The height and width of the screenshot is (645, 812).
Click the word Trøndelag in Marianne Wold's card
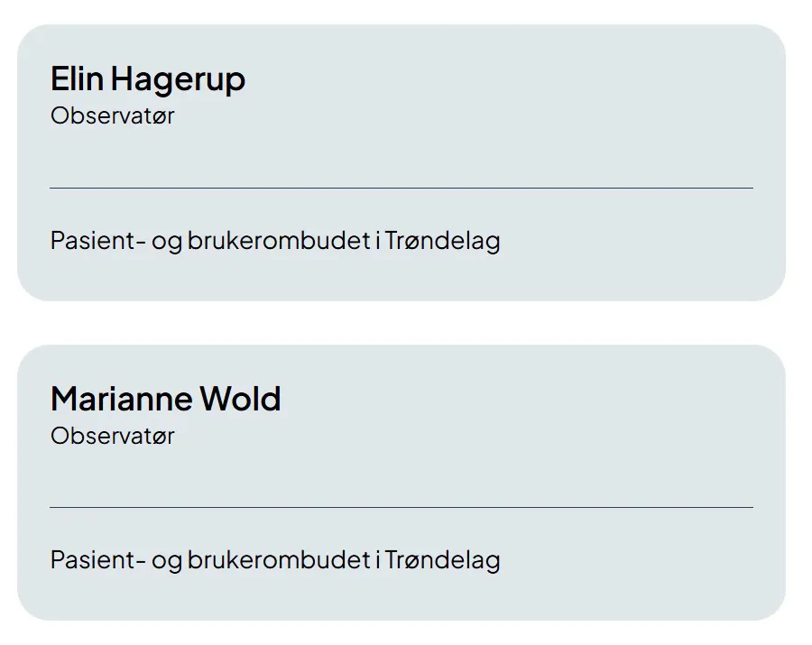(x=443, y=560)
